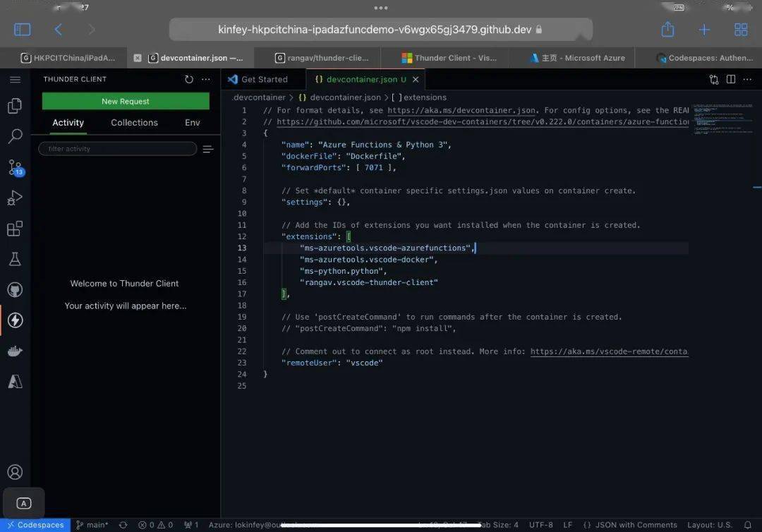Open editor more actions ellipsis menu
Screen dimensions: 762x532
click(x=747, y=80)
